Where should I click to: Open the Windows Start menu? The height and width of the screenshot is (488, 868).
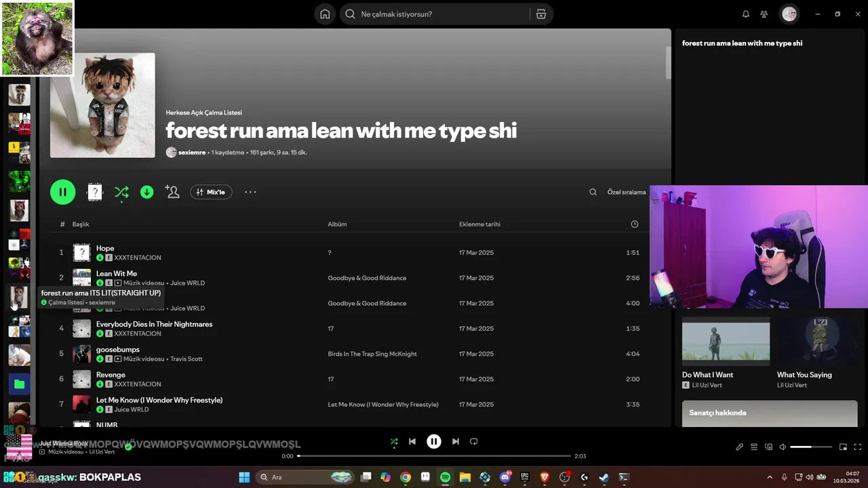click(x=244, y=477)
